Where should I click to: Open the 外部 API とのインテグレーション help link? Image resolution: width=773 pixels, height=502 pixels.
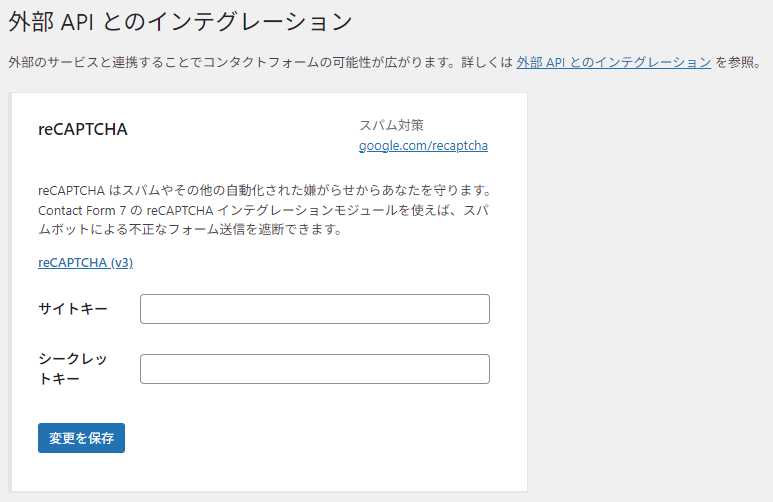pyautogui.click(x=614, y=62)
